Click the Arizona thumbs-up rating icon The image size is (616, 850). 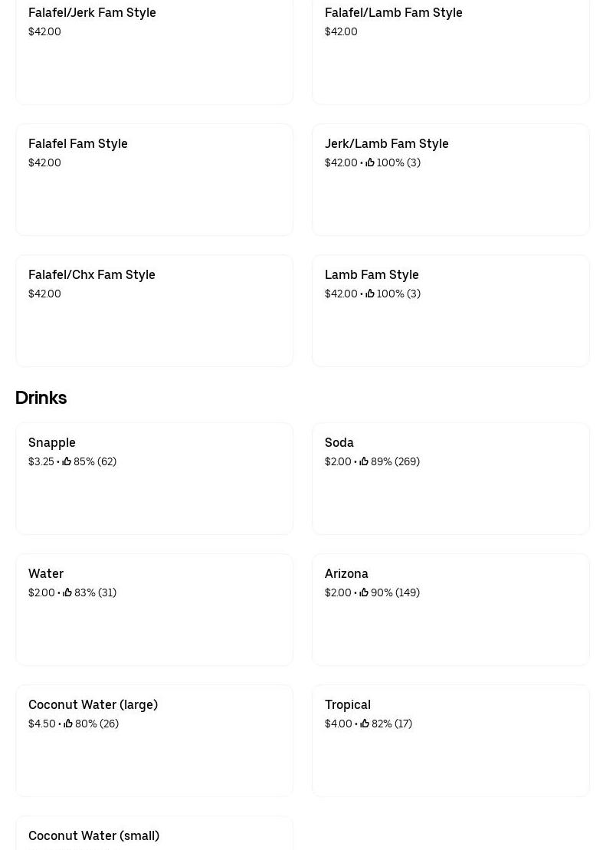pos(364,592)
